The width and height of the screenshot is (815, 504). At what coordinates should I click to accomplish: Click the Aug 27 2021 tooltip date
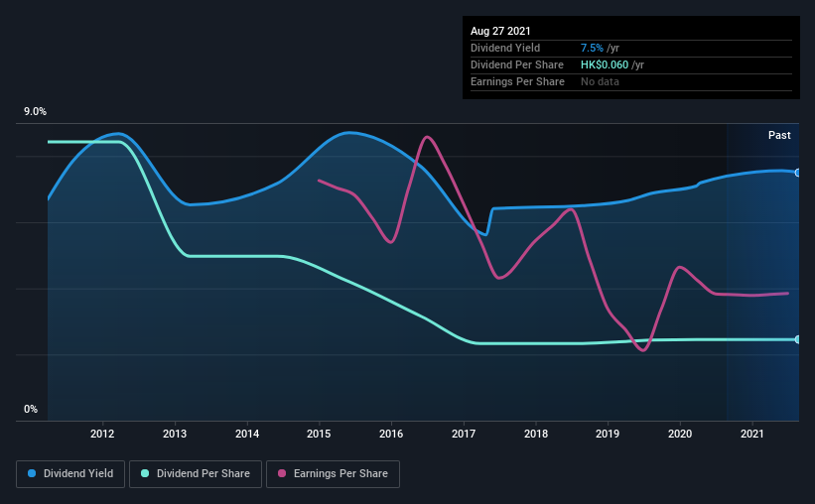(x=500, y=31)
